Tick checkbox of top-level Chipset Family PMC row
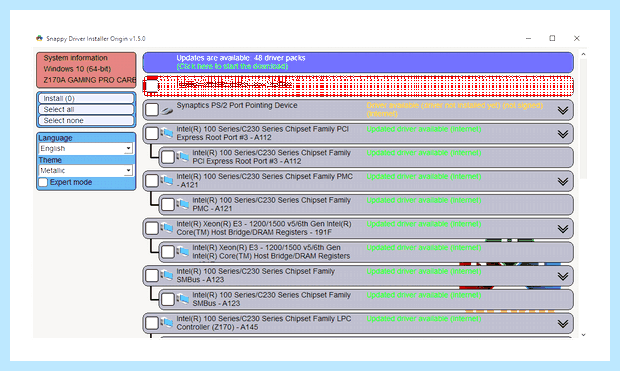Screen dimensions: 620x371 click(152, 181)
